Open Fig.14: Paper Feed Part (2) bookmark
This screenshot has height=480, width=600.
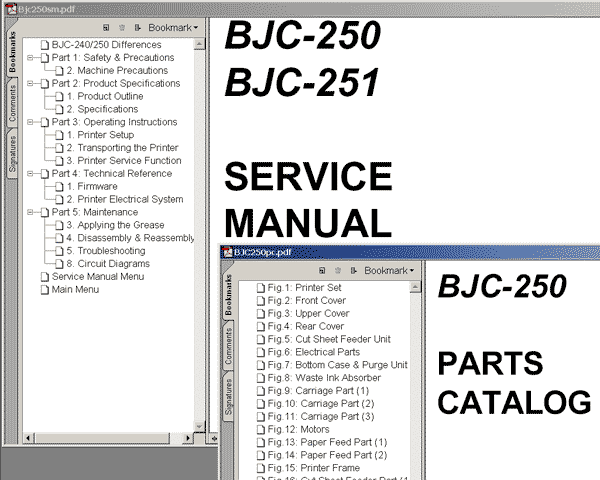(x=327, y=455)
